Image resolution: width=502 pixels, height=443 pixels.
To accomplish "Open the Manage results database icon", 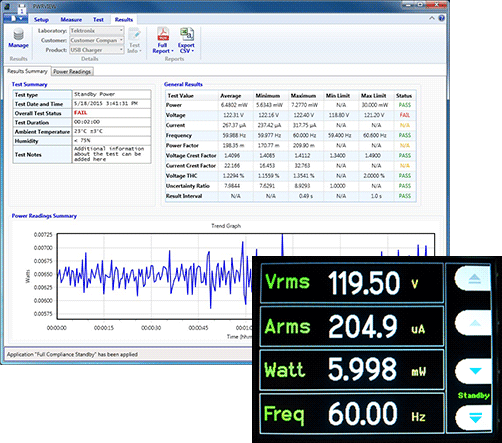I will point(19,38).
